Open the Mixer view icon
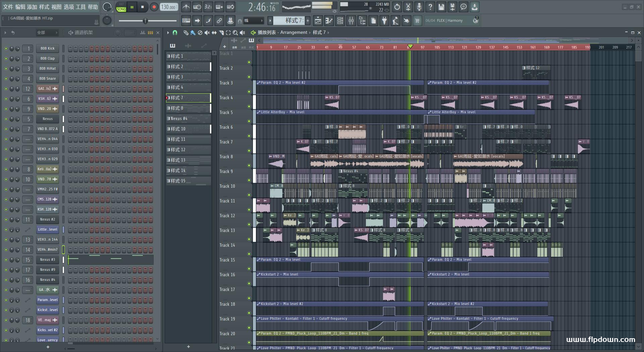Image resolution: width=644 pixels, height=352 pixels. click(351, 21)
